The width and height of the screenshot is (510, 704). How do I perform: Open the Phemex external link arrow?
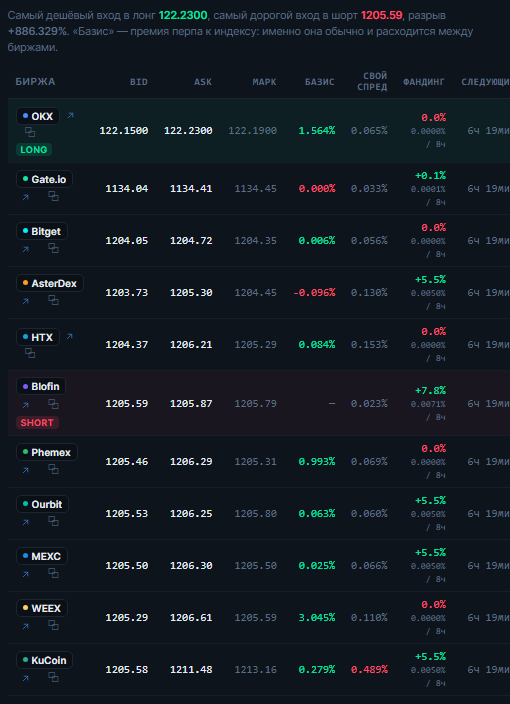26,470
